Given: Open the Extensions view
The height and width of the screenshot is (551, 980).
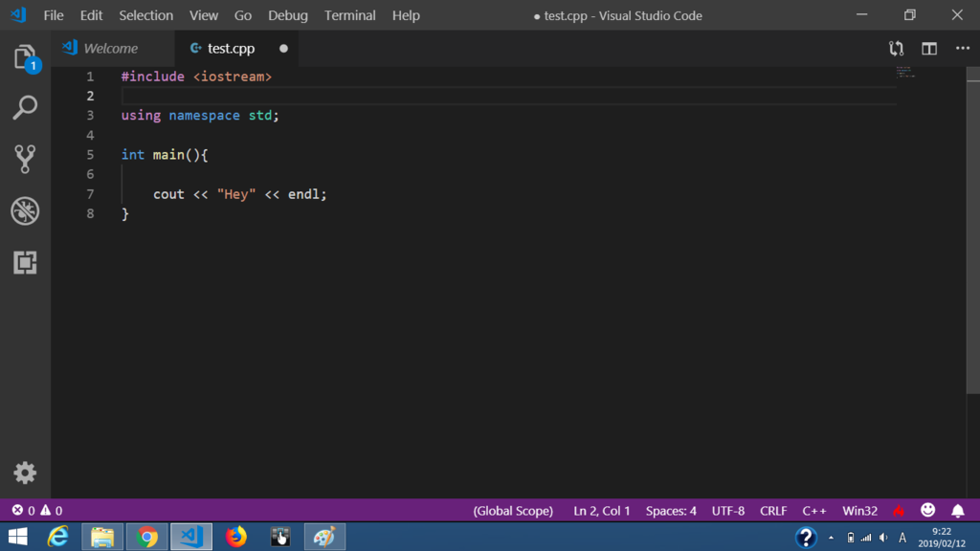Looking at the screenshot, I should pyautogui.click(x=25, y=262).
